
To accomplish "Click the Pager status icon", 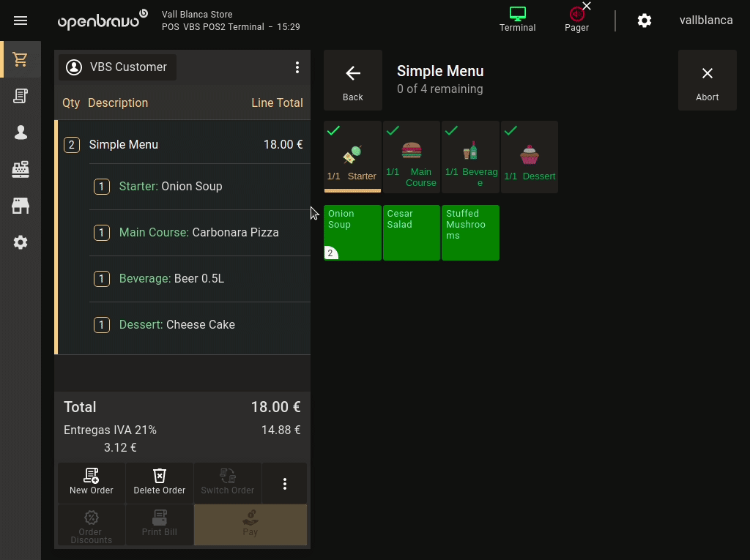I will click(577, 20).
